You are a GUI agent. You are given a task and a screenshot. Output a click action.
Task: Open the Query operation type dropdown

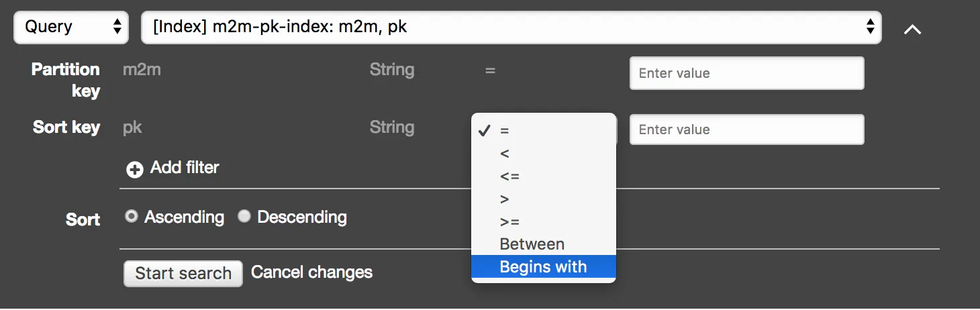pyautogui.click(x=71, y=27)
